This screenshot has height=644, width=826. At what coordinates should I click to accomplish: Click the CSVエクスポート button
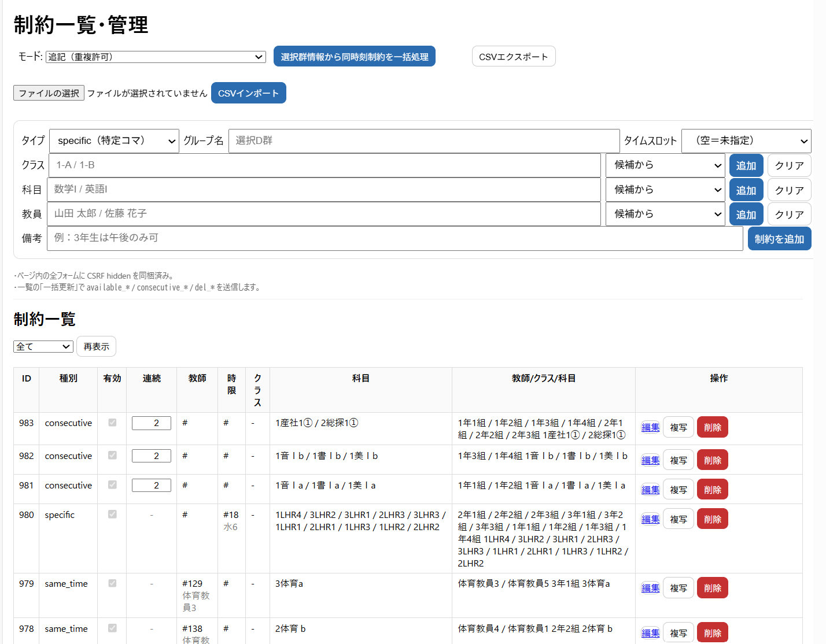[513, 57]
